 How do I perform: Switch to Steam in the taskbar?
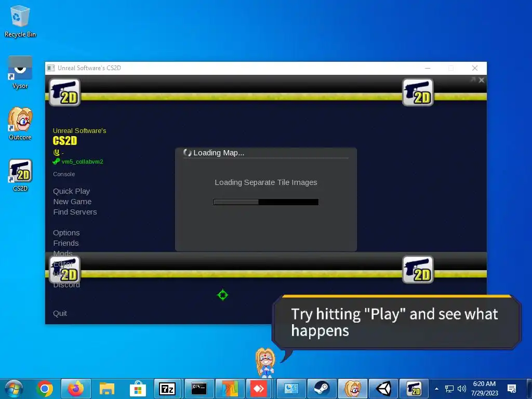[322, 389]
